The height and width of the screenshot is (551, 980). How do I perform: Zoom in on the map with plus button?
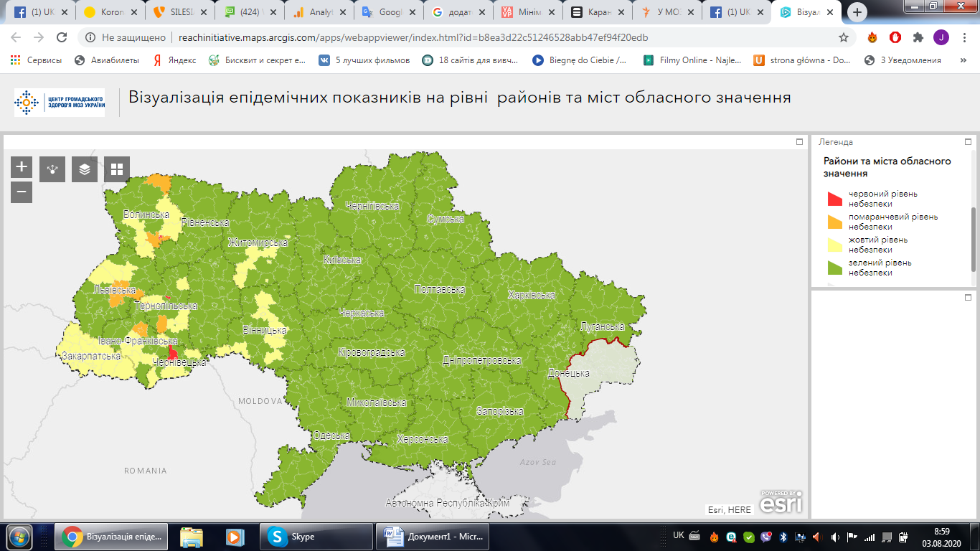point(22,167)
